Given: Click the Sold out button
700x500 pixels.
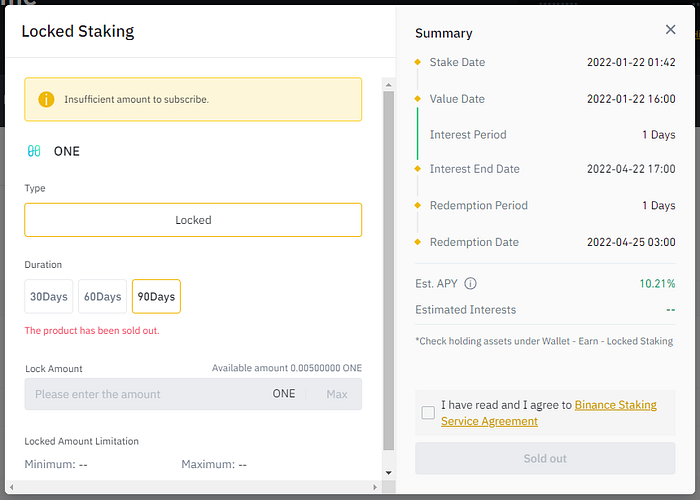Looking at the screenshot, I should click(545, 458).
